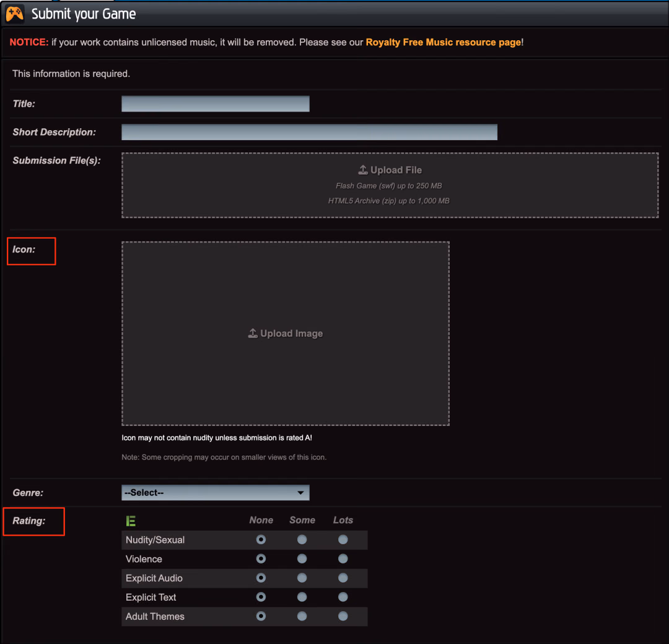Viewport: 669px width, 644px height.
Task: Focus the Title input field
Action: pos(216,103)
